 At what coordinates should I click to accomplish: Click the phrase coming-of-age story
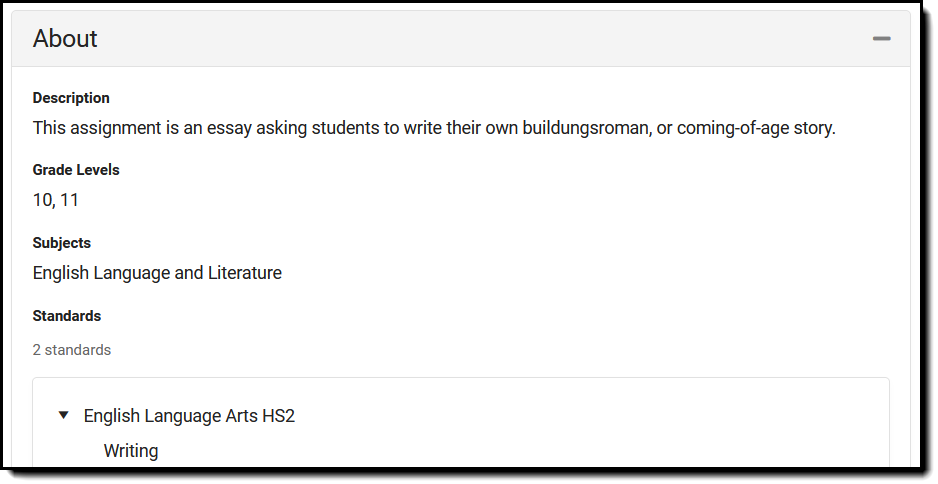point(755,129)
